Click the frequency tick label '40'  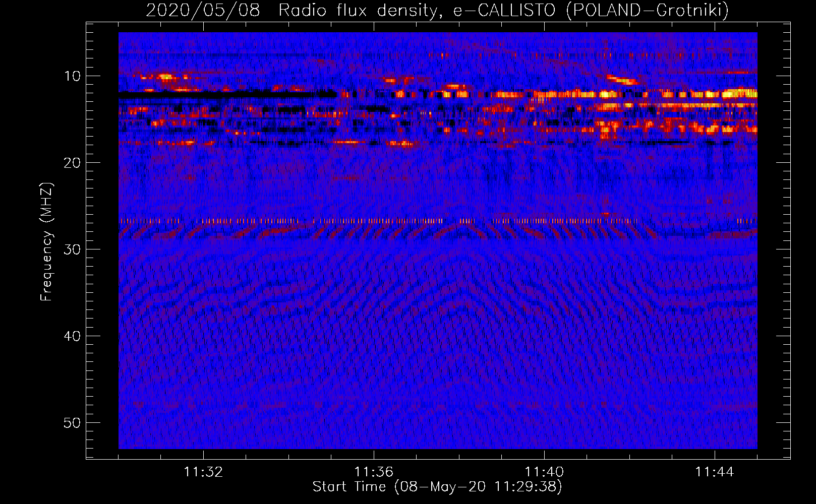click(x=72, y=336)
